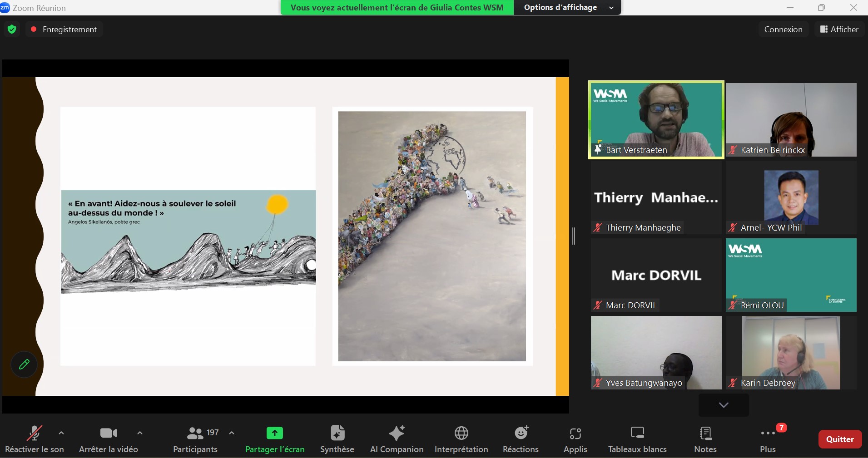Open the Participants panel icon
868x458 pixels.
[195, 433]
